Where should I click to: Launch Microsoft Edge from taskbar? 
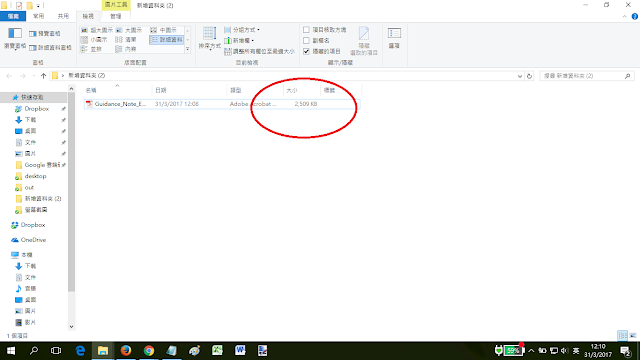(80, 351)
